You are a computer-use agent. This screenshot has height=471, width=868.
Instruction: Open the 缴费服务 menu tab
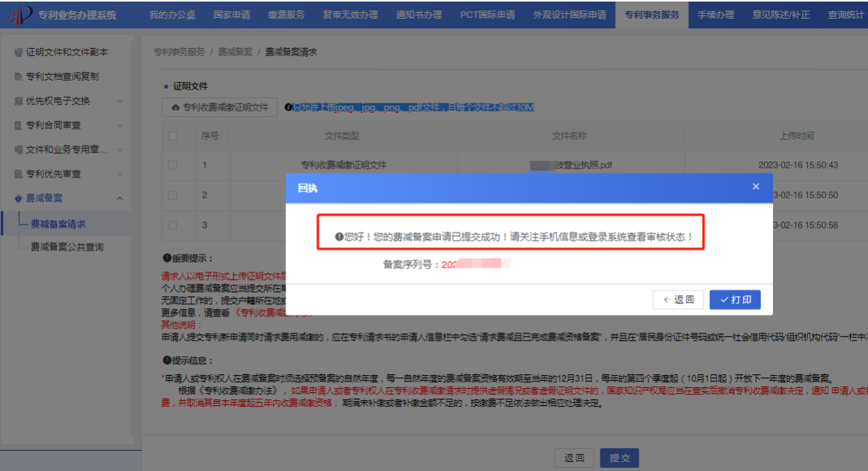point(288,14)
